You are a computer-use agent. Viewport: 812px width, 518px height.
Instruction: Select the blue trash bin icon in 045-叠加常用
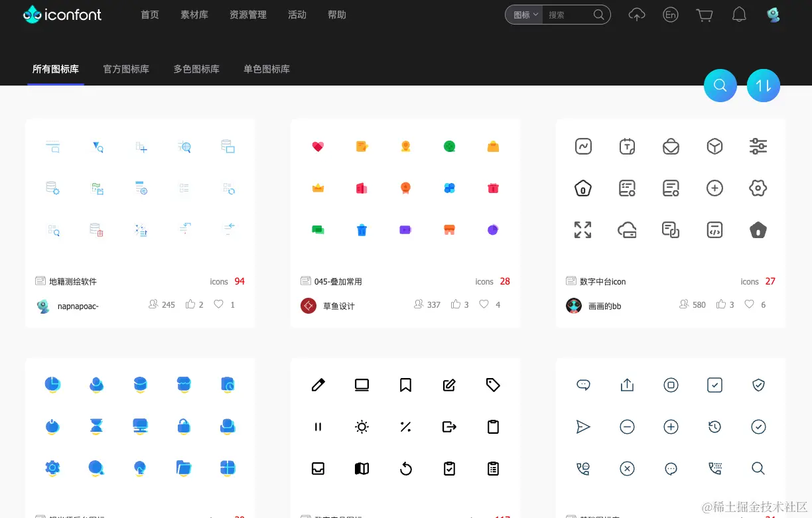[x=362, y=230]
